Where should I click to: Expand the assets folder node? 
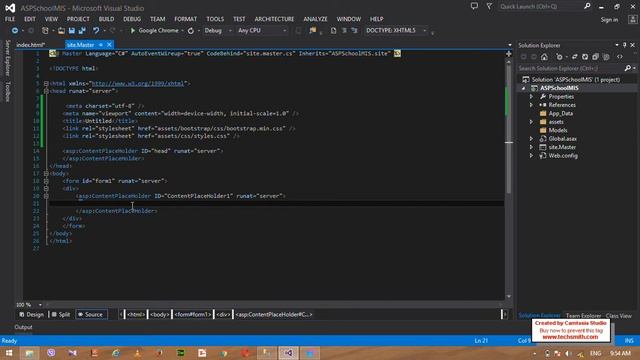tap(531, 122)
